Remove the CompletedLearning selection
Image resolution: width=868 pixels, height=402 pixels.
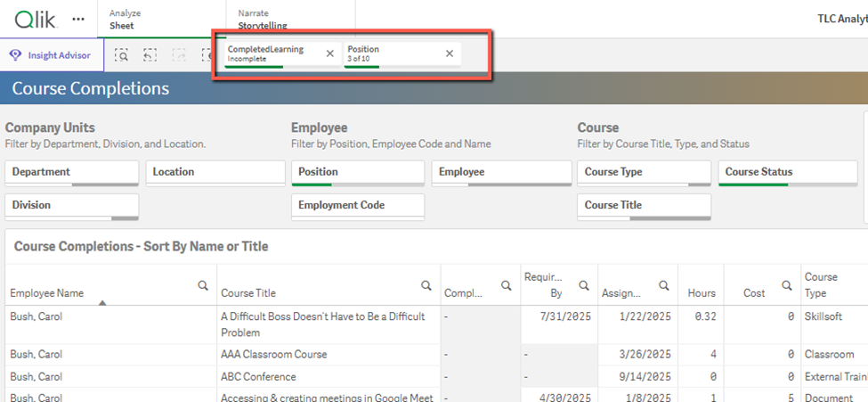tap(330, 53)
